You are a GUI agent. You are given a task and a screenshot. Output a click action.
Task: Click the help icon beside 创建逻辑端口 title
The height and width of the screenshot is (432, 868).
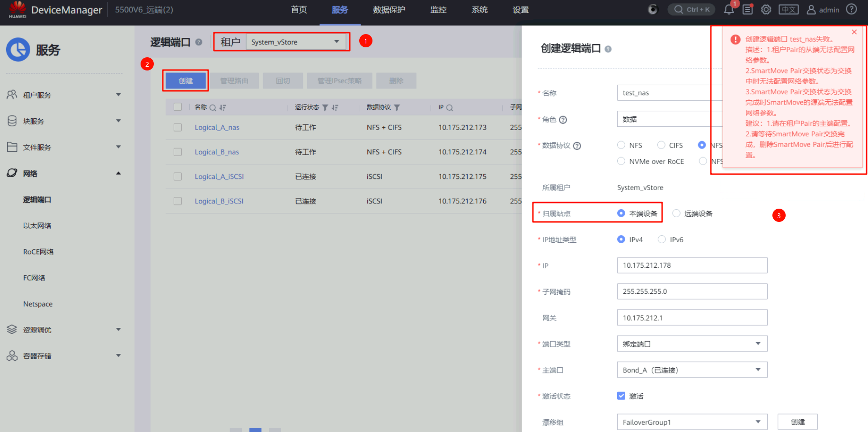pyautogui.click(x=608, y=49)
